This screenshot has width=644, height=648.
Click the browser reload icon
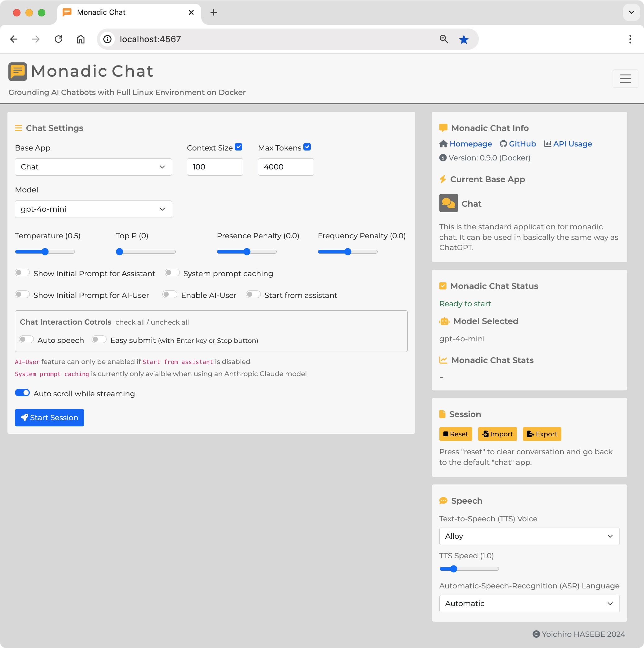coord(58,39)
